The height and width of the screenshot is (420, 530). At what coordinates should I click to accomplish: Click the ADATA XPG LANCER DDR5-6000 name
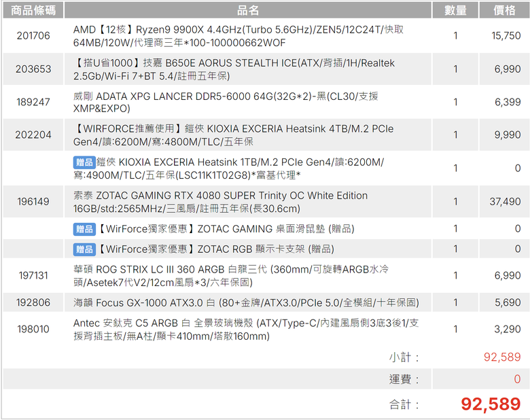(x=226, y=102)
